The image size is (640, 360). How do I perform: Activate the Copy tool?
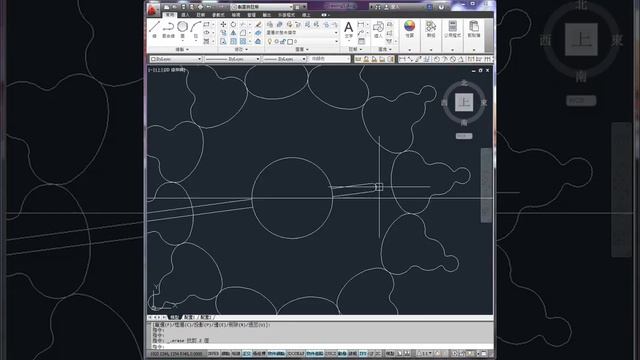[x=223, y=33]
